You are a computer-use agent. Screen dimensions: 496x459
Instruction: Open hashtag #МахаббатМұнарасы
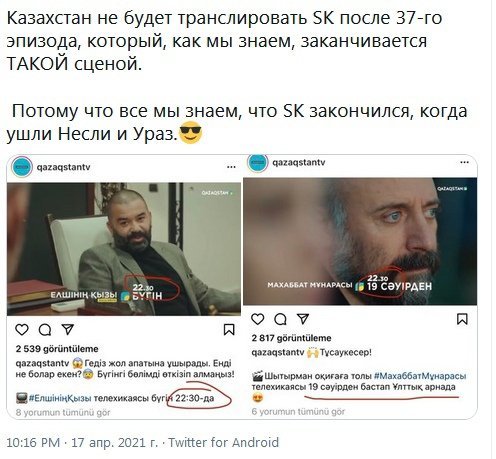click(420, 376)
